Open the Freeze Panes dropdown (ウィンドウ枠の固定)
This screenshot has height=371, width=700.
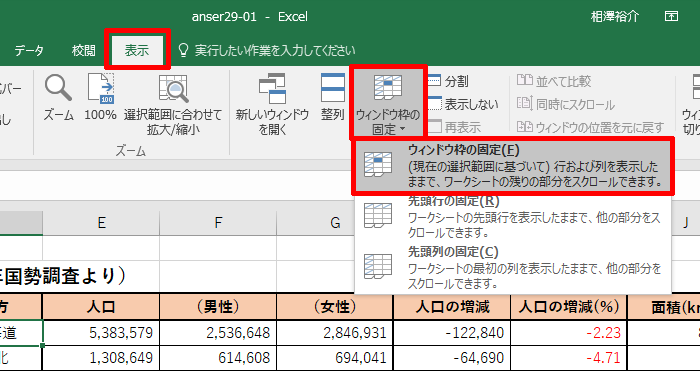click(x=388, y=102)
